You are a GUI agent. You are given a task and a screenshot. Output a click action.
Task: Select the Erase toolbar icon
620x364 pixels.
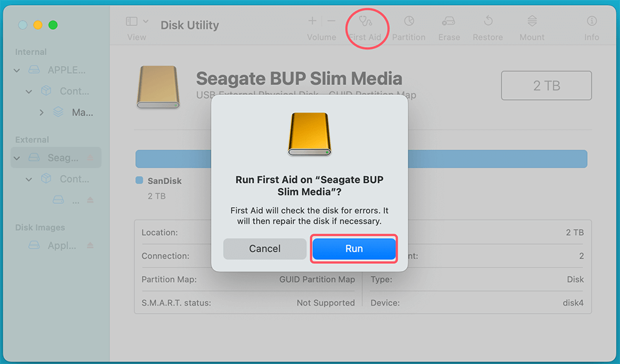click(x=448, y=22)
